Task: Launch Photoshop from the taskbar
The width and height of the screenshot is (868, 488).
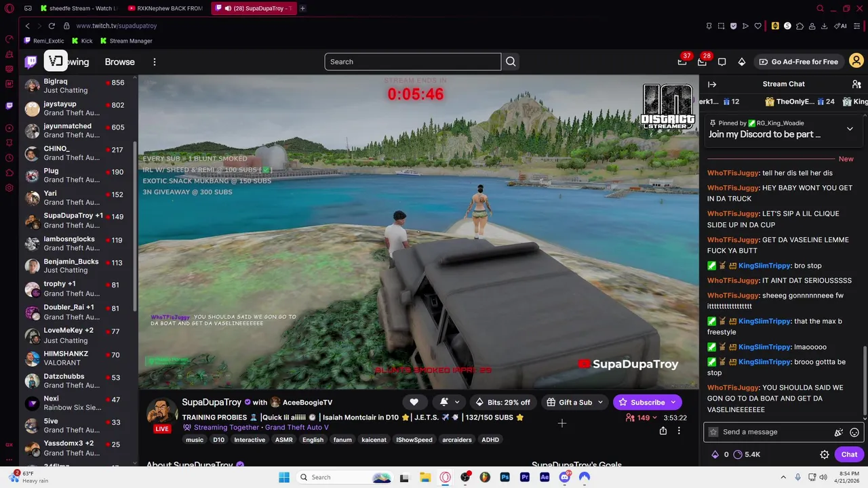Action: pyautogui.click(x=505, y=477)
